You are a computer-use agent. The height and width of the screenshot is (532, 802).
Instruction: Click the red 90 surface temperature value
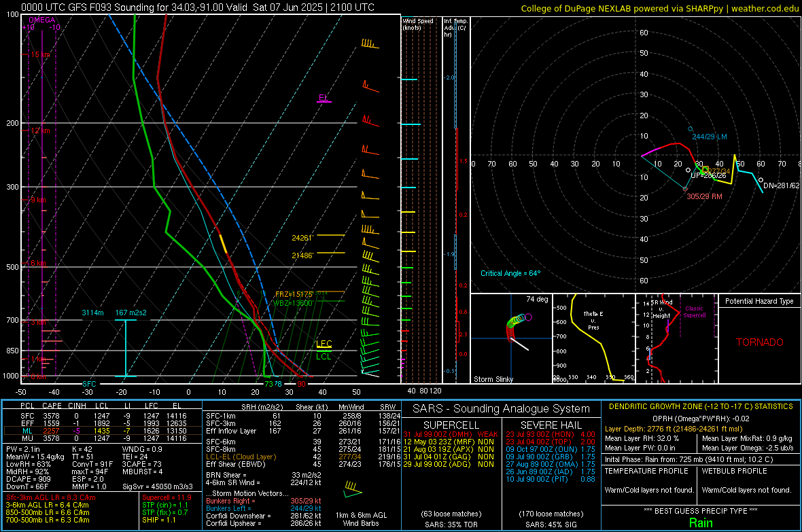pyautogui.click(x=301, y=384)
